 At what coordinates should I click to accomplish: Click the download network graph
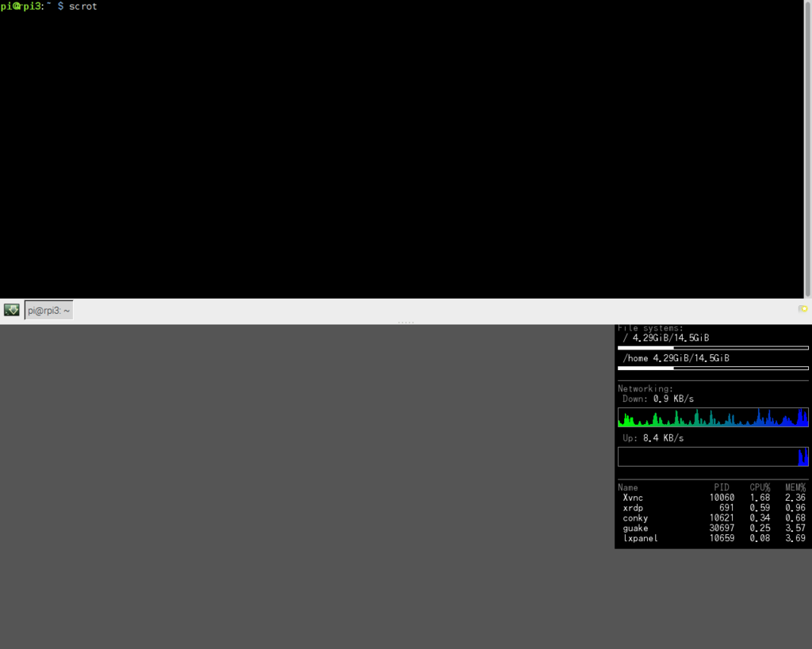[x=713, y=417]
